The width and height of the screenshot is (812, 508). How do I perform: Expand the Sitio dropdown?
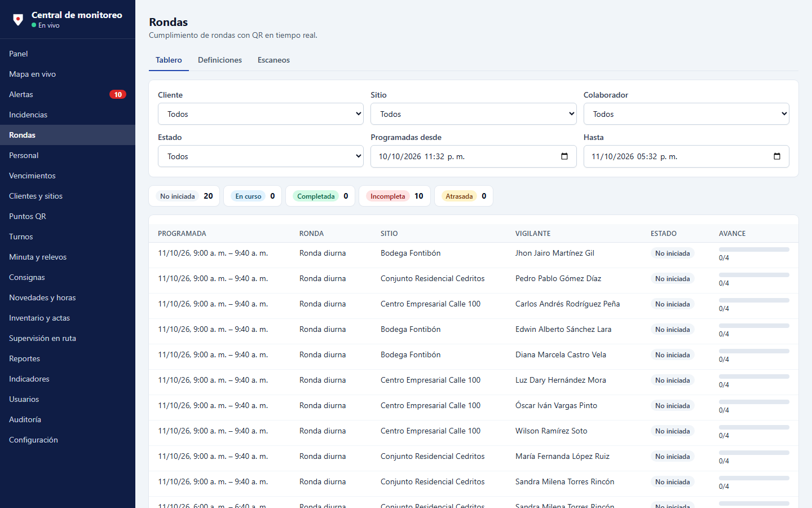[x=473, y=114]
